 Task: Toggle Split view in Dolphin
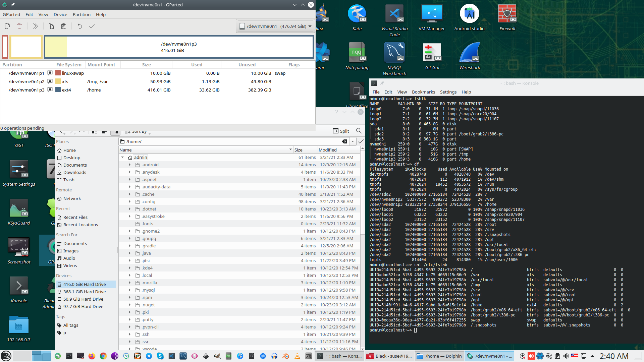341,131
